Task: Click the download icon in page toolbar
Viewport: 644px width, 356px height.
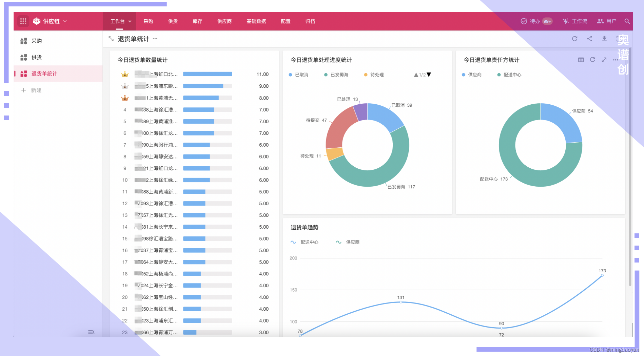Action: click(x=604, y=39)
